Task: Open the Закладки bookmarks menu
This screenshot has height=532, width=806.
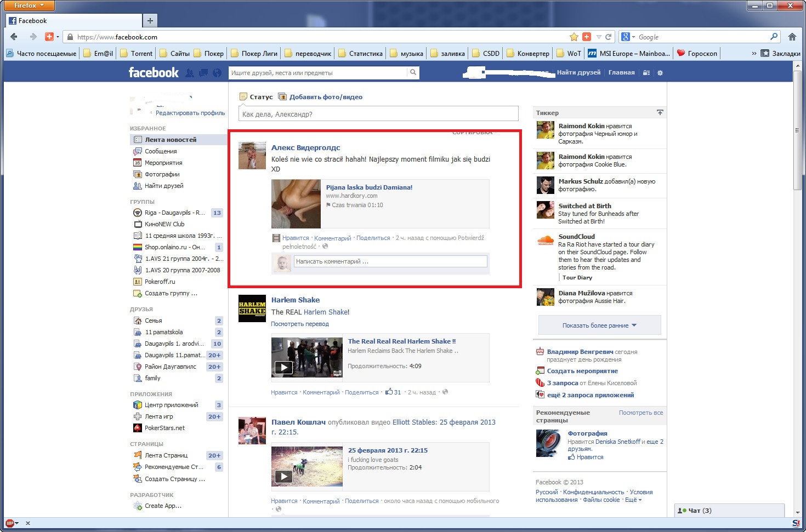Action: (x=781, y=53)
